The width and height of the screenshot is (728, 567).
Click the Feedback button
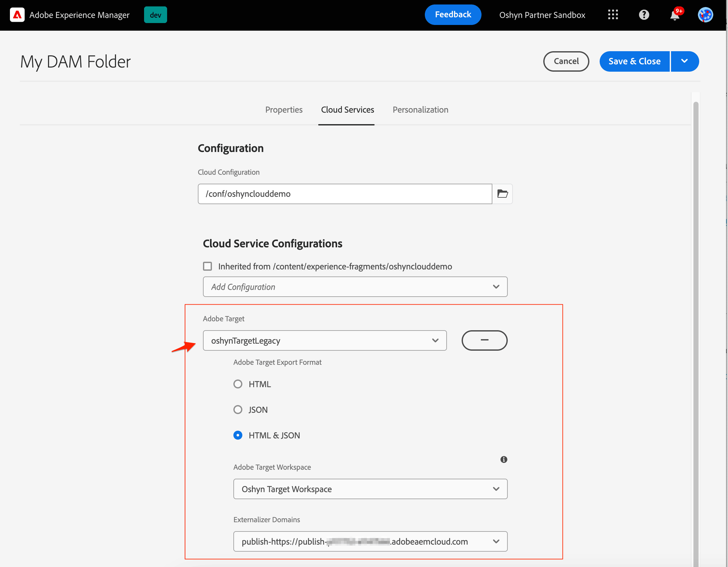[x=453, y=15]
